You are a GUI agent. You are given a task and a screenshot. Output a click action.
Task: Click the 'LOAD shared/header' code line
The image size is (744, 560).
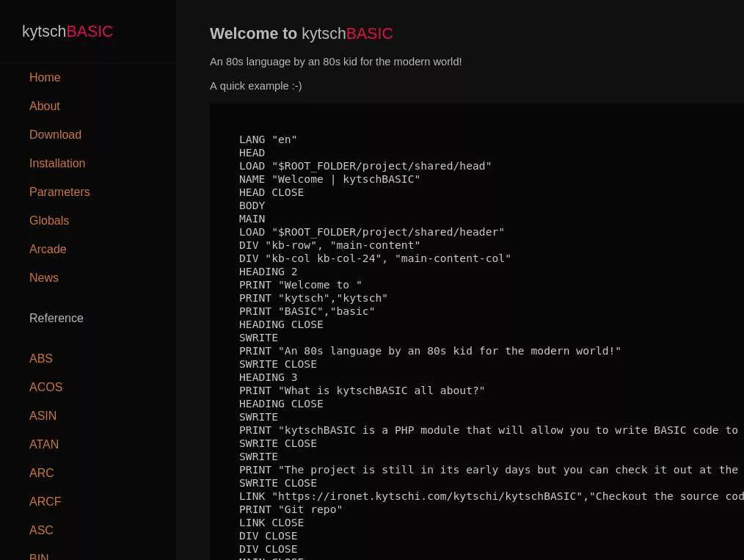(371, 232)
